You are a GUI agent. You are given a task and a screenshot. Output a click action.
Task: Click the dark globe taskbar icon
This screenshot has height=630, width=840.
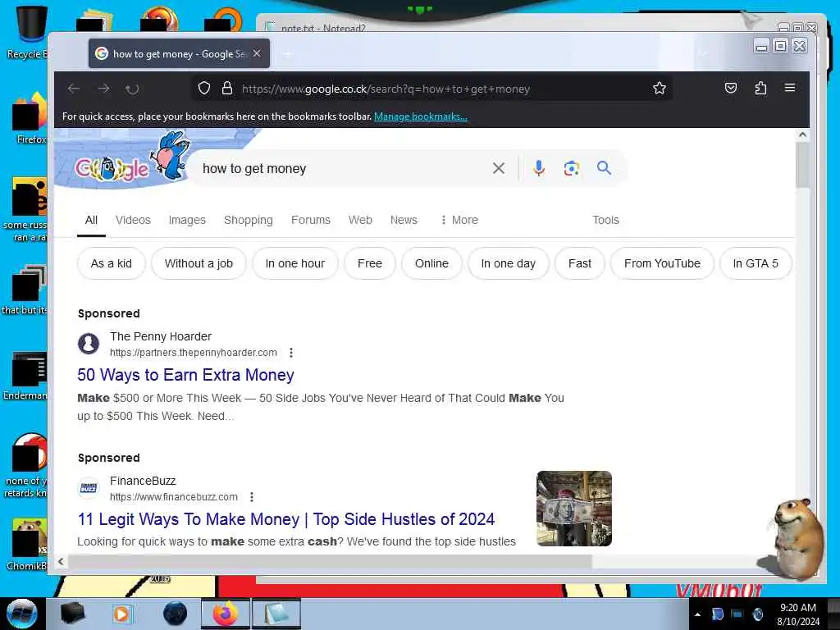point(176,614)
